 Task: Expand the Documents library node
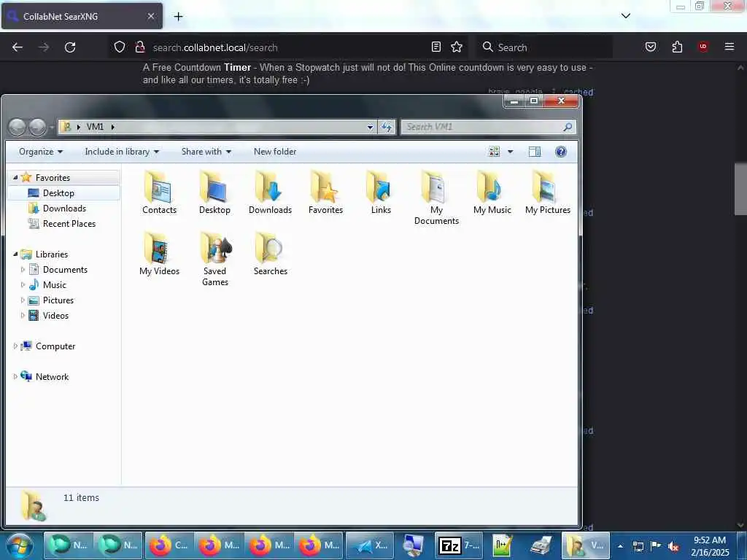[23, 270]
